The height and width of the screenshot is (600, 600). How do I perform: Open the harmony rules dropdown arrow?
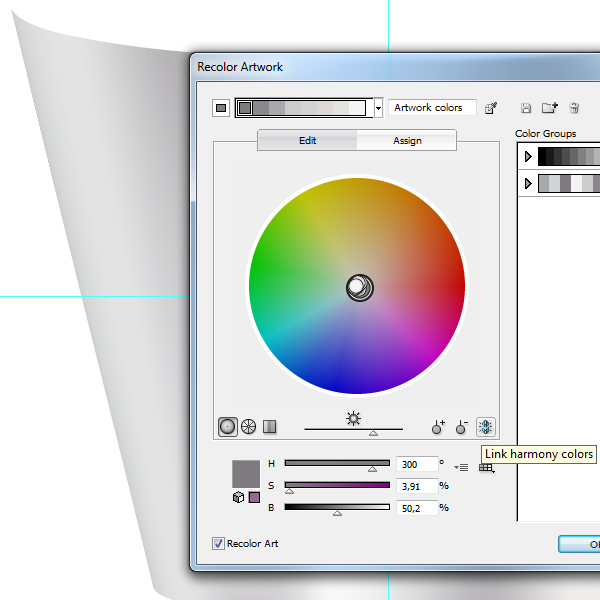click(378, 108)
